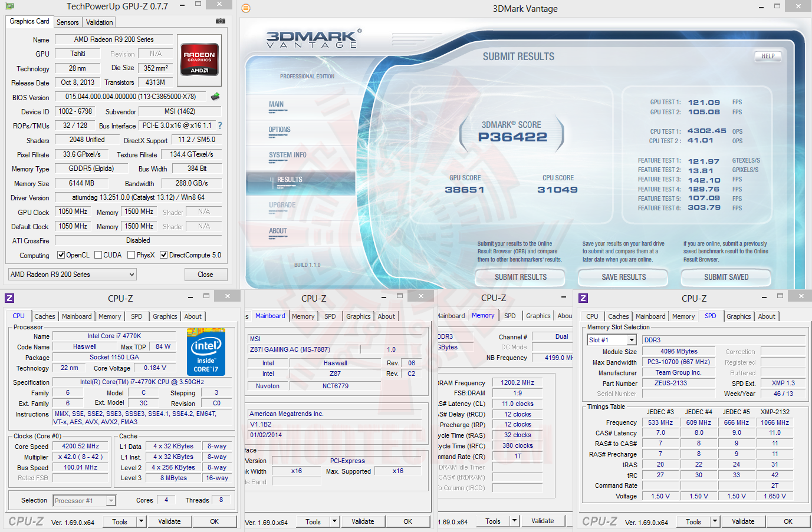812x532 pixels.
Task: Click Validate in the CPU-Z Mainboard window
Action: (363, 521)
